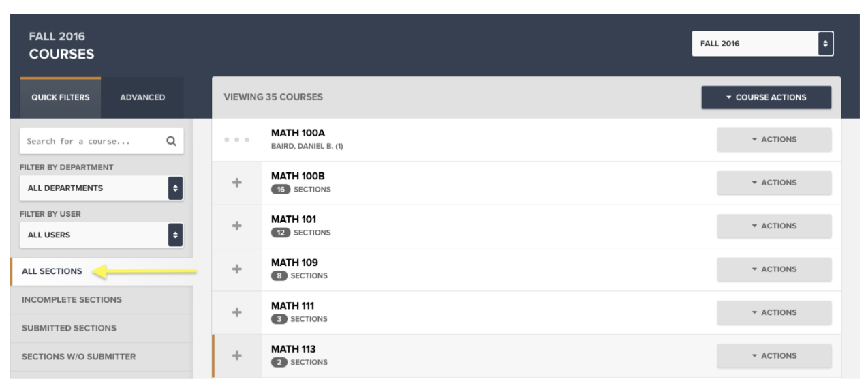868x390 pixels.
Task: Switch to the Advanced filters tab
Action: [x=142, y=97]
